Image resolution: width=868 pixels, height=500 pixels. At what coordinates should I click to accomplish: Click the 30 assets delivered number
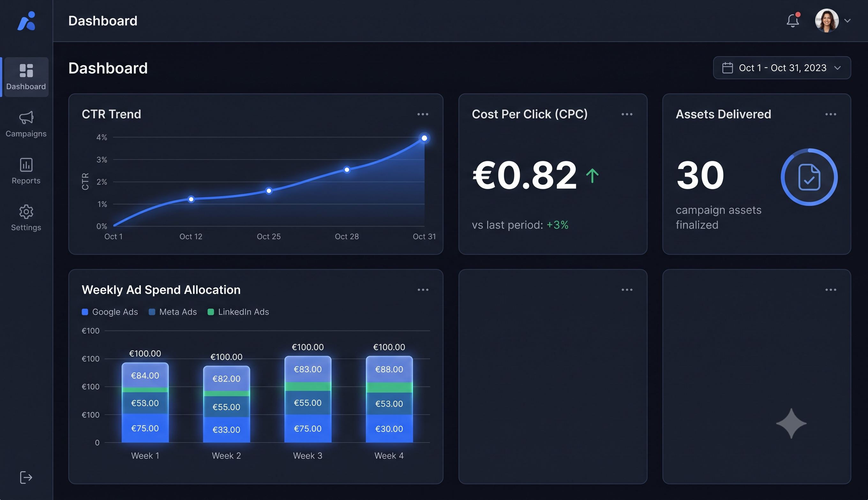pyautogui.click(x=700, y=175)
